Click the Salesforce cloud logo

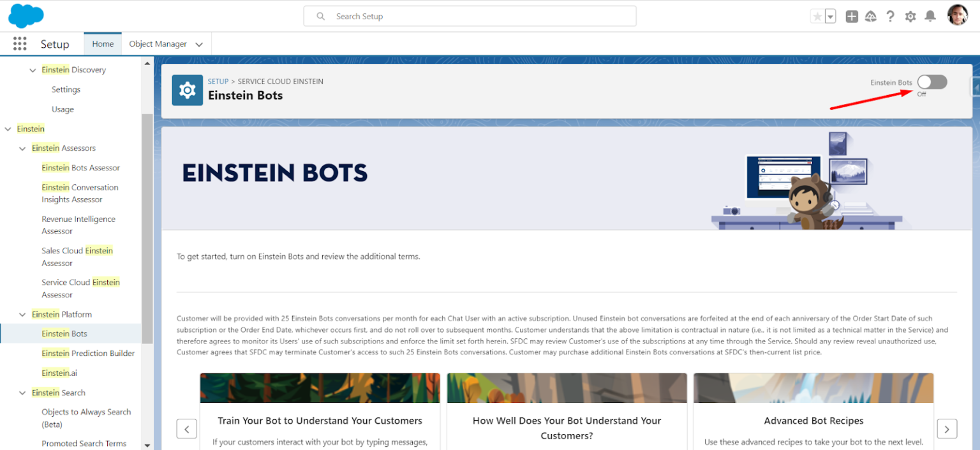[x=26, y=16]
